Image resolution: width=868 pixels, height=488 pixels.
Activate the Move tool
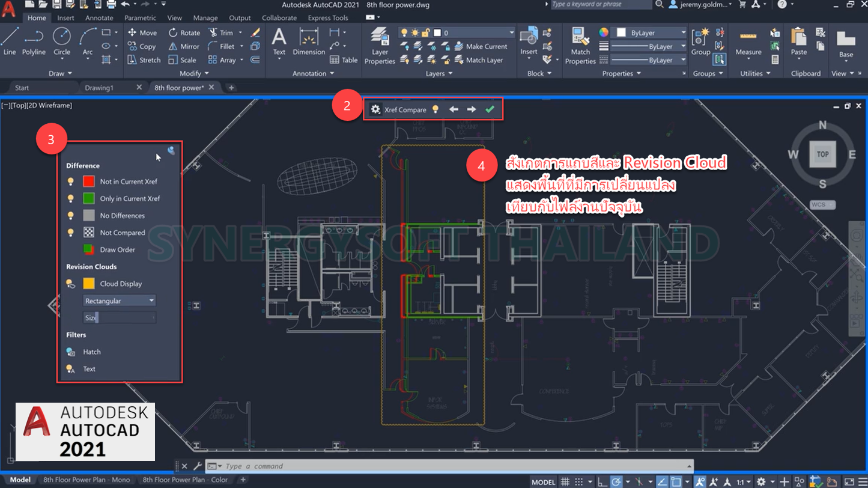coord(142,32)
